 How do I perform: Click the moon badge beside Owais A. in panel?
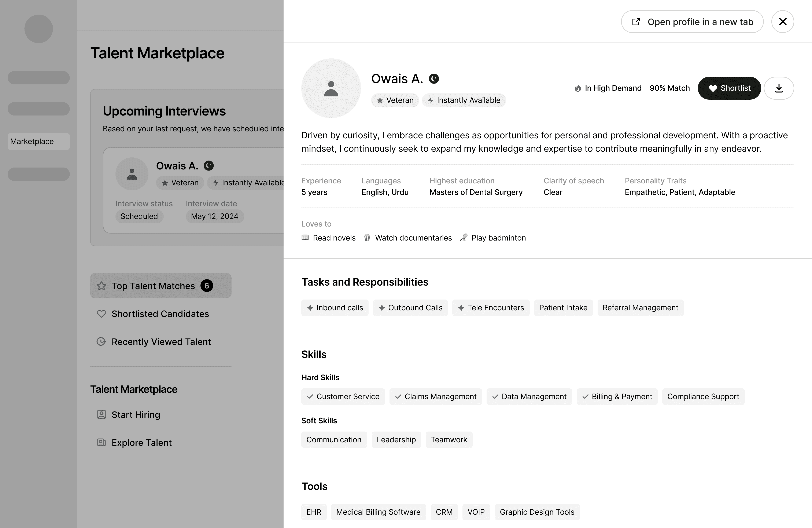(x=434, y=79)
